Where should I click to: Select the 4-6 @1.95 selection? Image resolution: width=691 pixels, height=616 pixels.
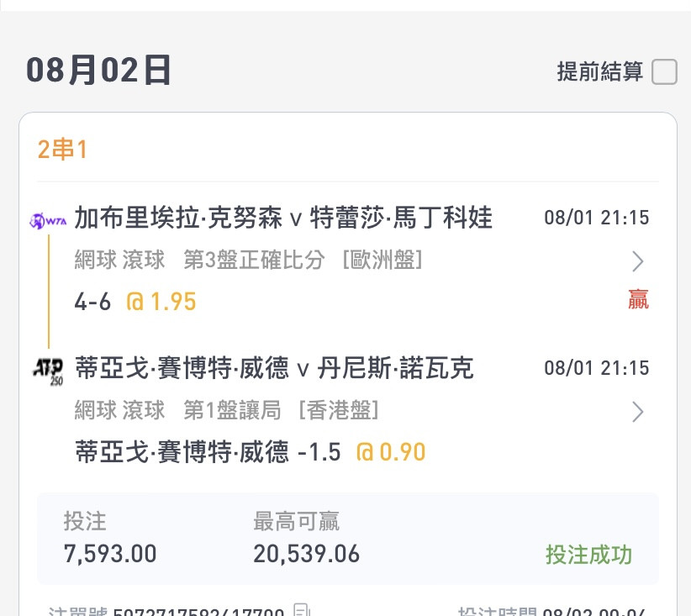(135, 302)
